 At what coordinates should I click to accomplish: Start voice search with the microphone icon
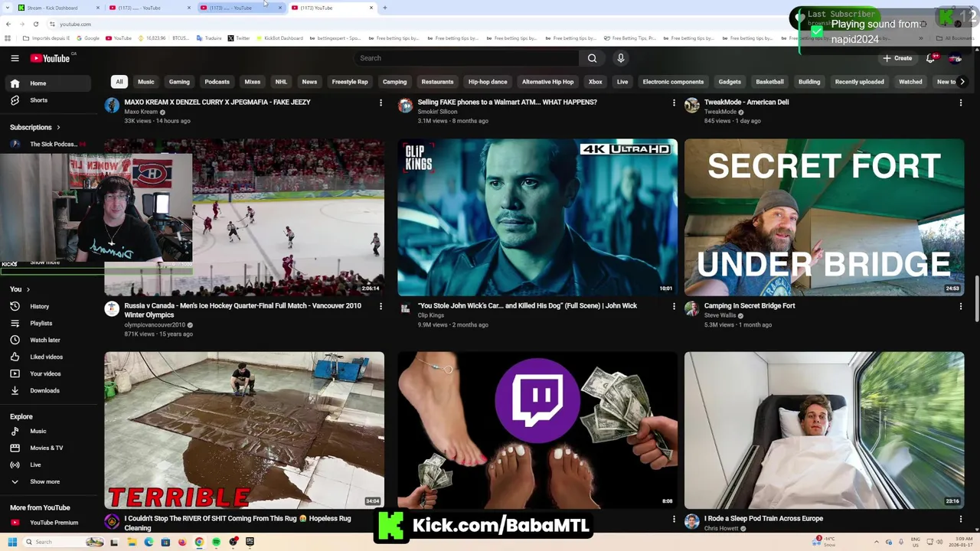pyautogui.click(x=621, y=58)
